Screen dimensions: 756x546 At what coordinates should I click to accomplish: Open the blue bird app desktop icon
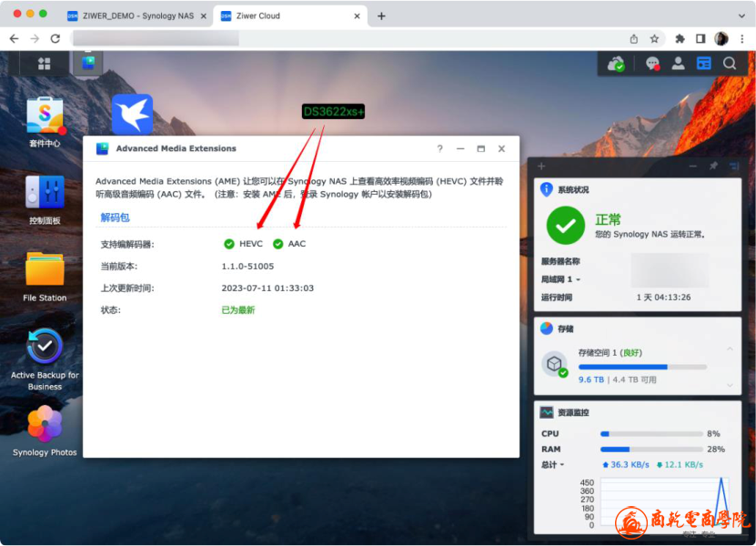click(x=133, y=115)
